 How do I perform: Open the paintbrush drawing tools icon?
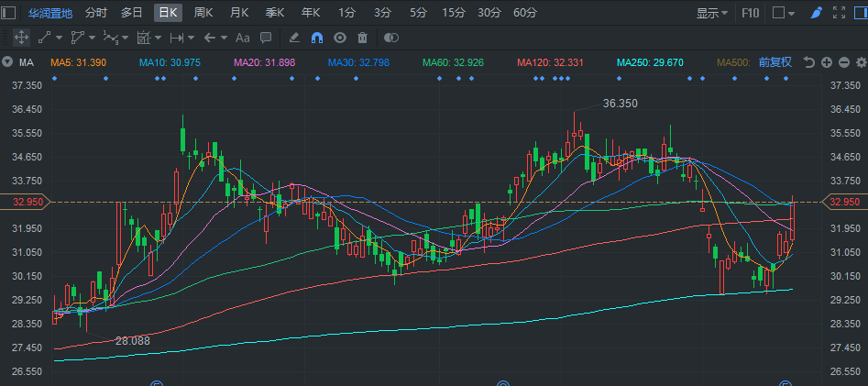tap(816, 12)
